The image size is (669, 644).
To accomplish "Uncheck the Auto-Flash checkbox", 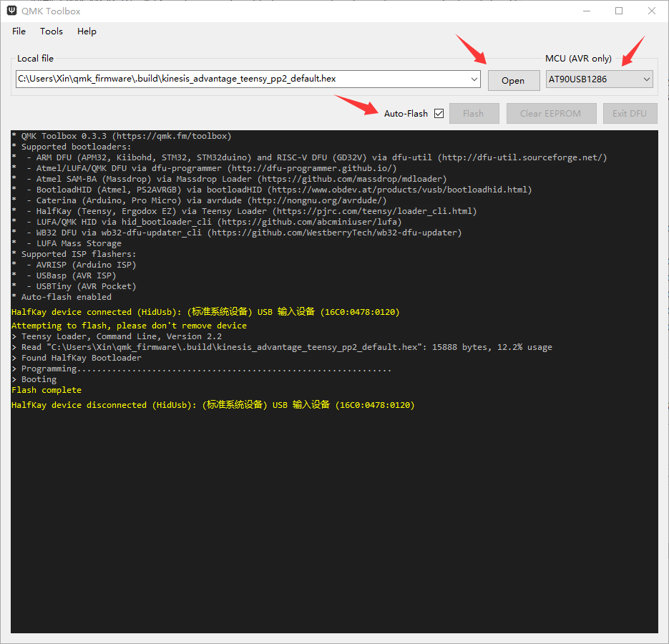I will (x=439, y=113).
